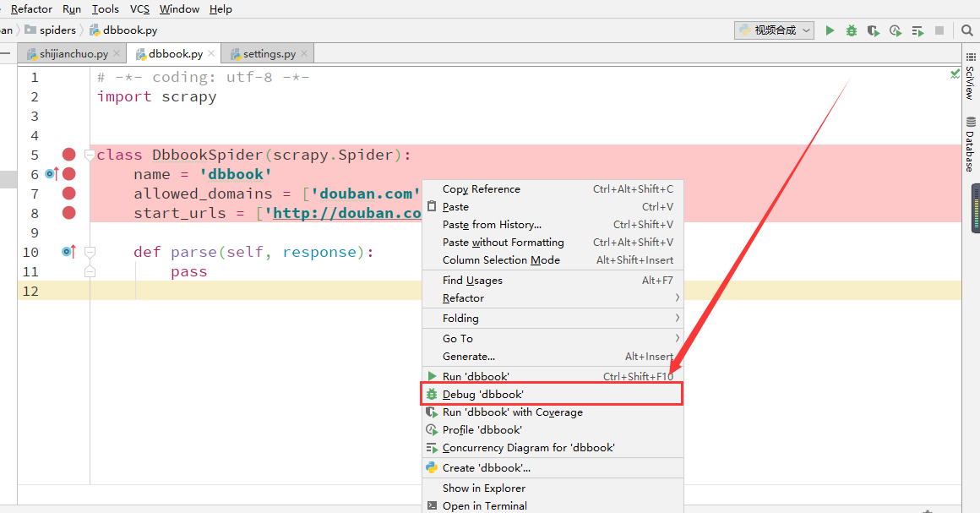Stop the running process toolbar button

939,30
